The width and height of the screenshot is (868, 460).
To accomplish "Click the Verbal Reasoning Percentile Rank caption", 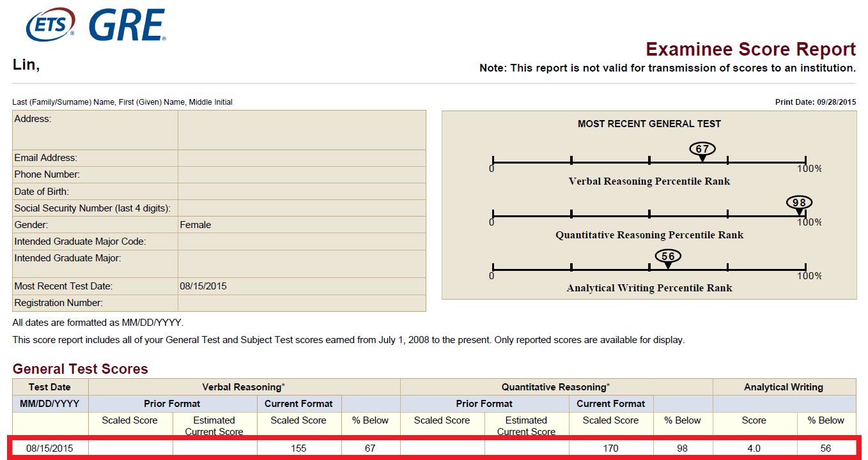I will [x=649, y=181].
